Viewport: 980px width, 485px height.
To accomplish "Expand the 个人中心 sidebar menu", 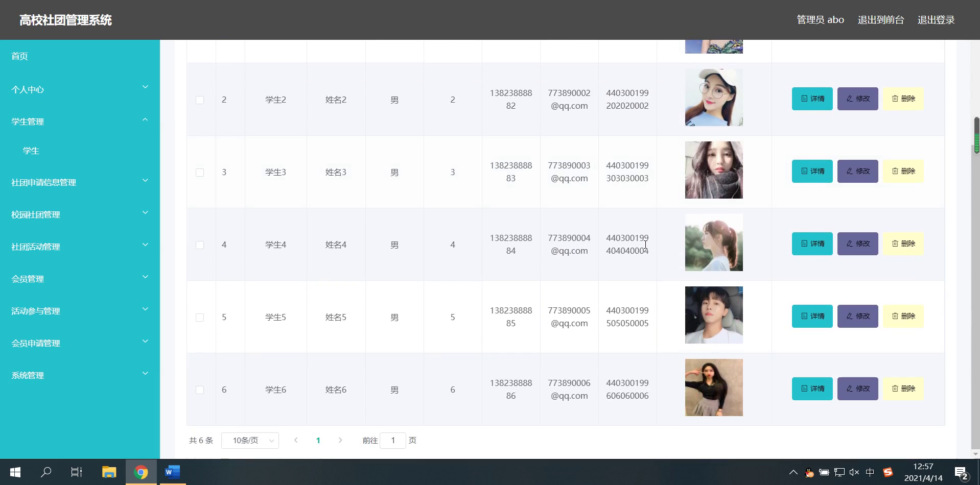I will click(x=80, y=89).
